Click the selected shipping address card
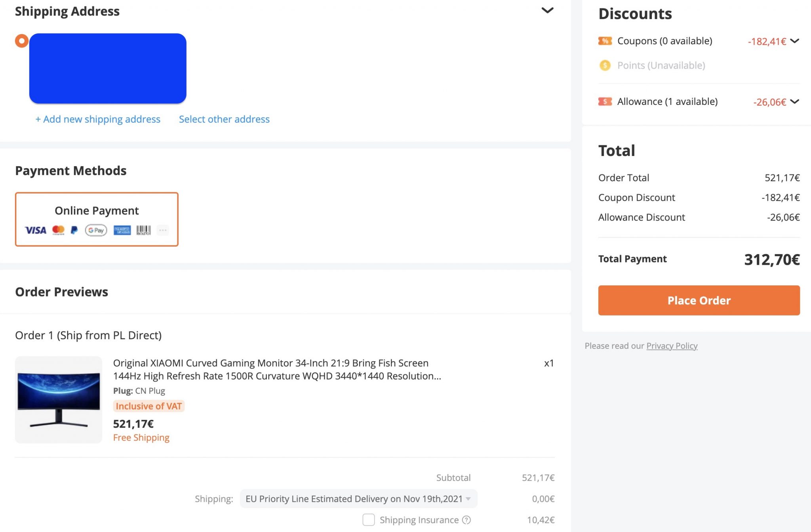This screenshot has height=532, width=811. pos(108,68)
